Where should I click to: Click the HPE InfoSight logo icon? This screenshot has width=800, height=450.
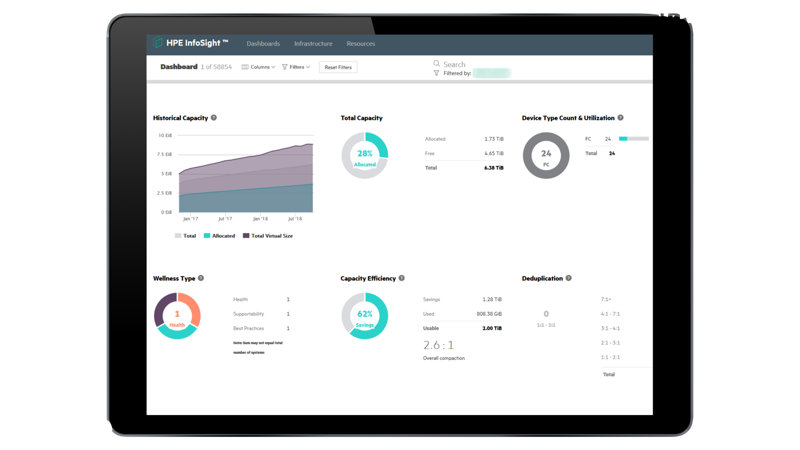click(158, 42)
